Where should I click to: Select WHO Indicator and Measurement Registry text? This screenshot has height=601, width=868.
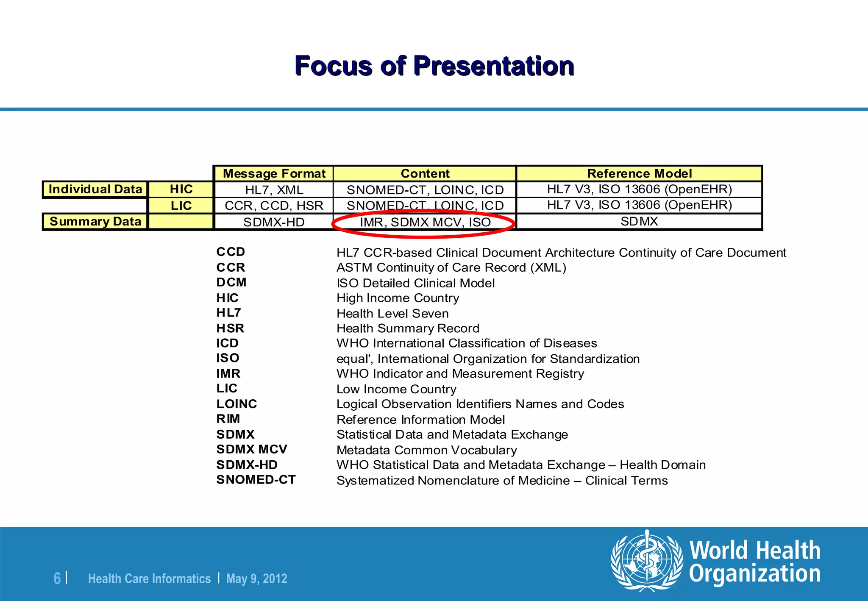point(460,374)
